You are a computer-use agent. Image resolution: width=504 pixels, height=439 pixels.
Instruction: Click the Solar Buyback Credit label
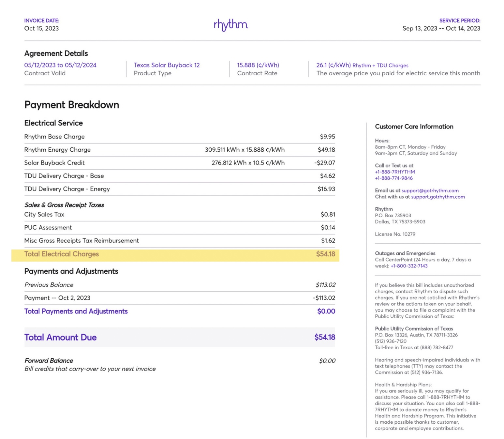[54, 163]
